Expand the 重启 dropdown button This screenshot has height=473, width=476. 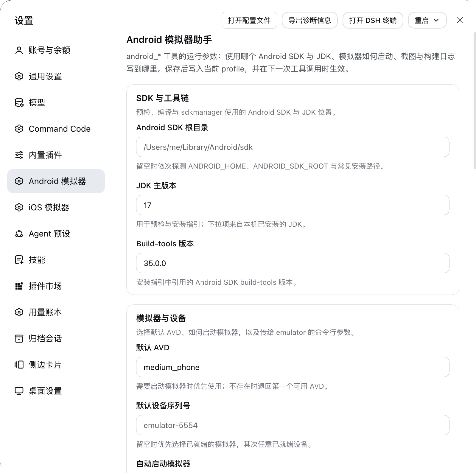pyautogui.click(x=427, y=20)
